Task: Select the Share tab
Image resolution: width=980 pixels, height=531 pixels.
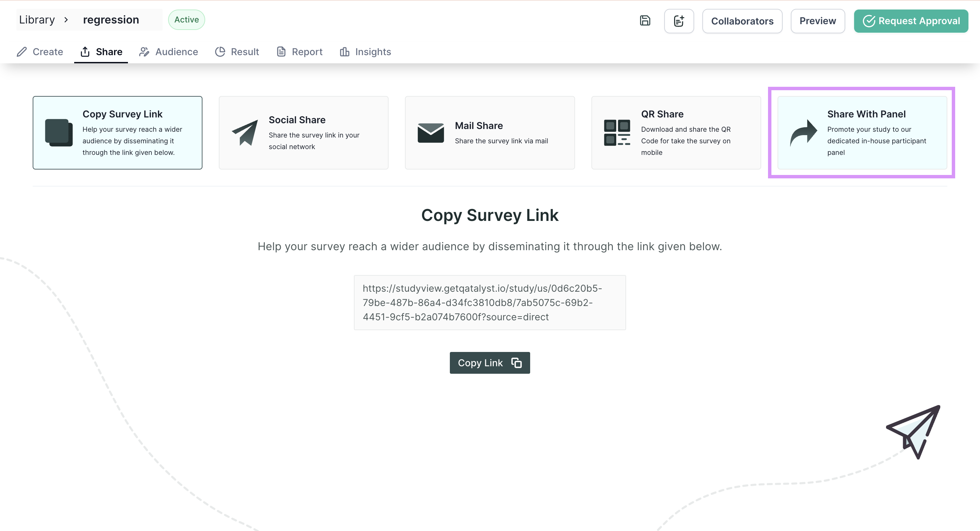Action: click(x=101, y=52)
